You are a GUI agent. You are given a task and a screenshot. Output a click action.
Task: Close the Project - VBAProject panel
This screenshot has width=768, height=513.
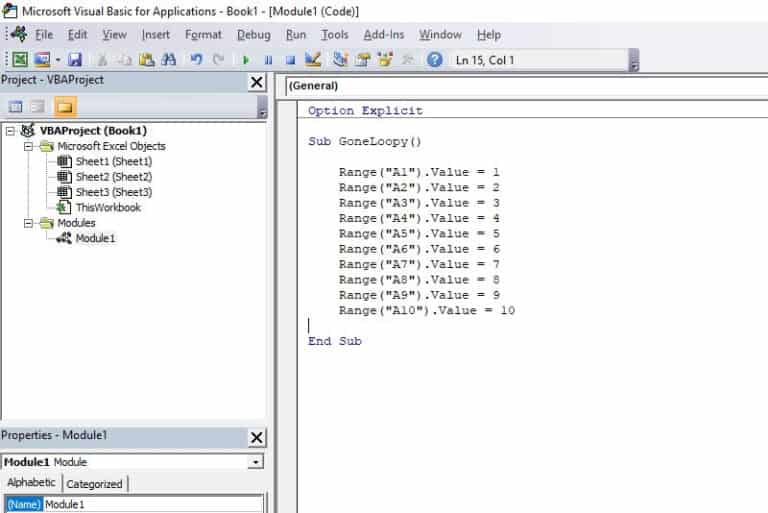[257, 82]
